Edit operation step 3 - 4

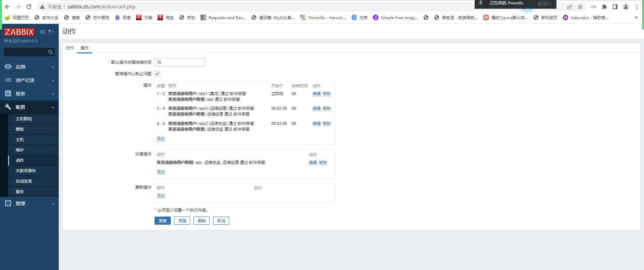coord(316,108)
